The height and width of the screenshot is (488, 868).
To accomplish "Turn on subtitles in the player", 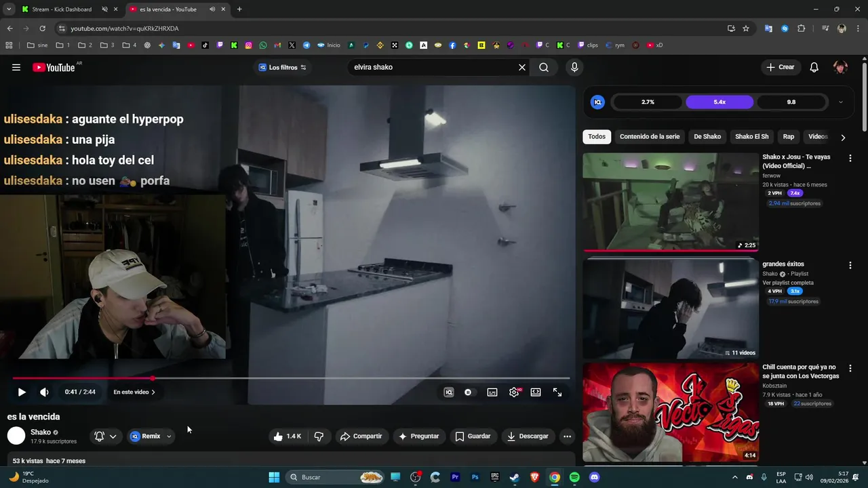I will click(x=492, y=392).
